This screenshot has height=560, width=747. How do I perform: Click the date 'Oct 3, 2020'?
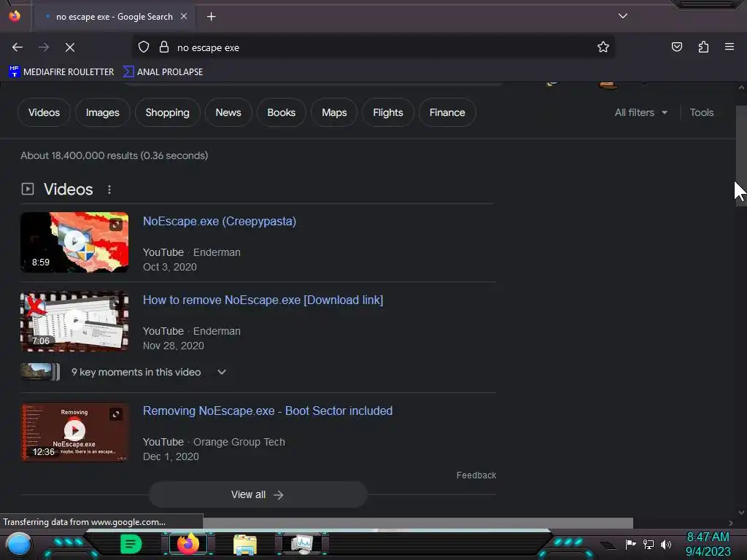[169, 267]
